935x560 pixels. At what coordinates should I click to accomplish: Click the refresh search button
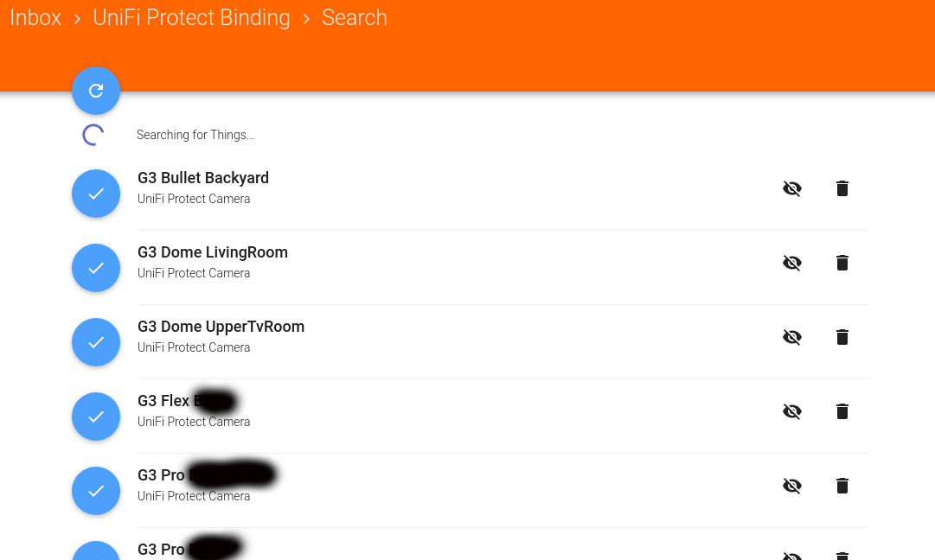click(96, 91)
